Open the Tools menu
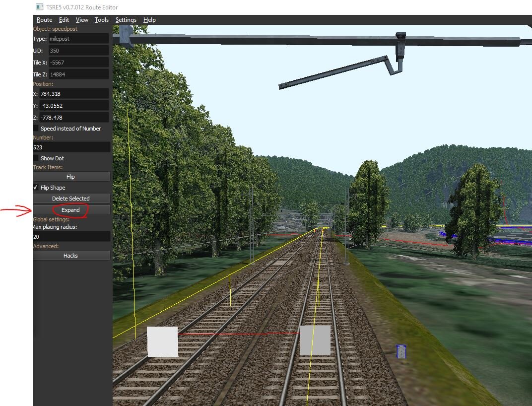532x406 pixels. coord(102,20)
